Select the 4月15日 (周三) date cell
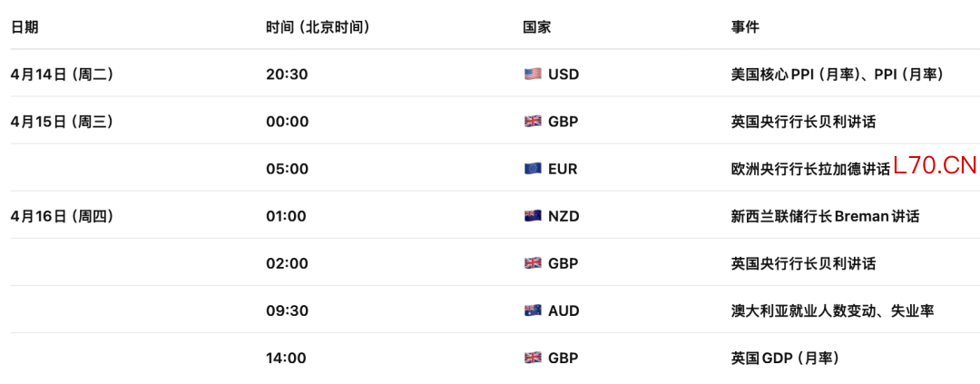The image size is (980, 384). 62,122
